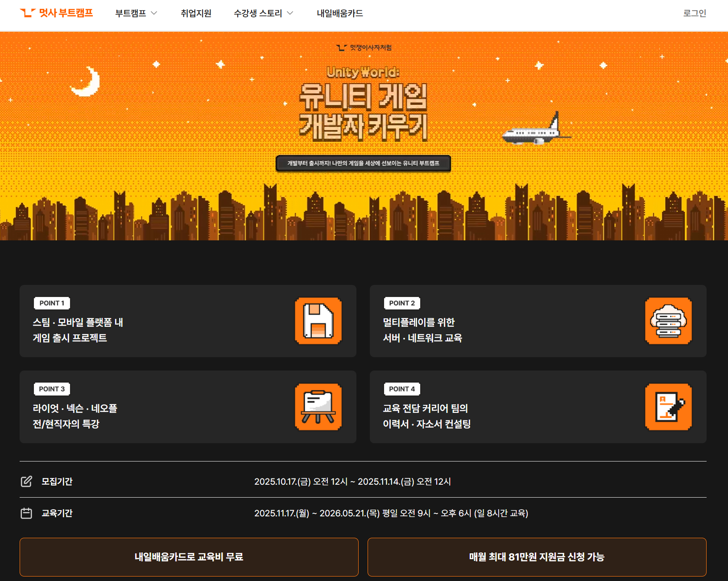Screen dimensions: 728x581
Task: Go to 내일배움카드 page
Action: (x=340, y=13)
